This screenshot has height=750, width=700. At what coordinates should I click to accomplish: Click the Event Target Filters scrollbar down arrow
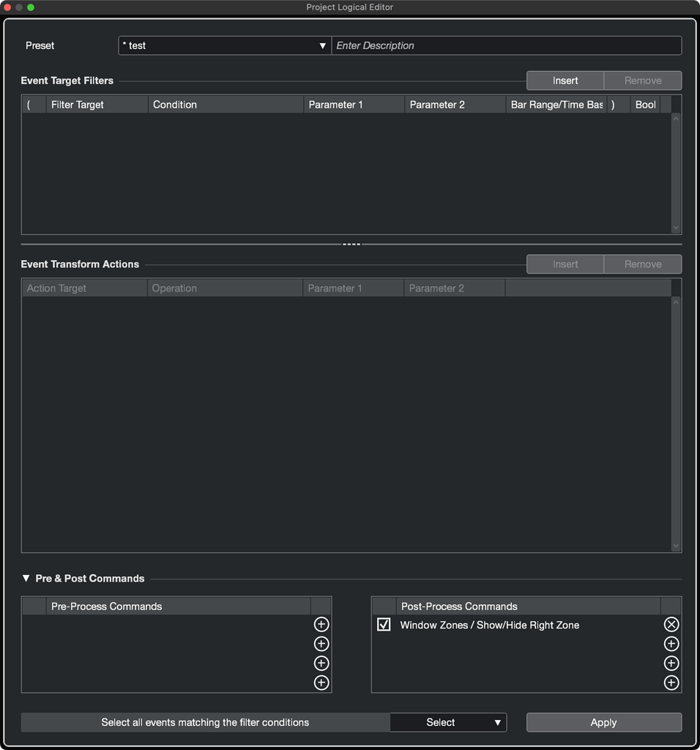(675, 228)
